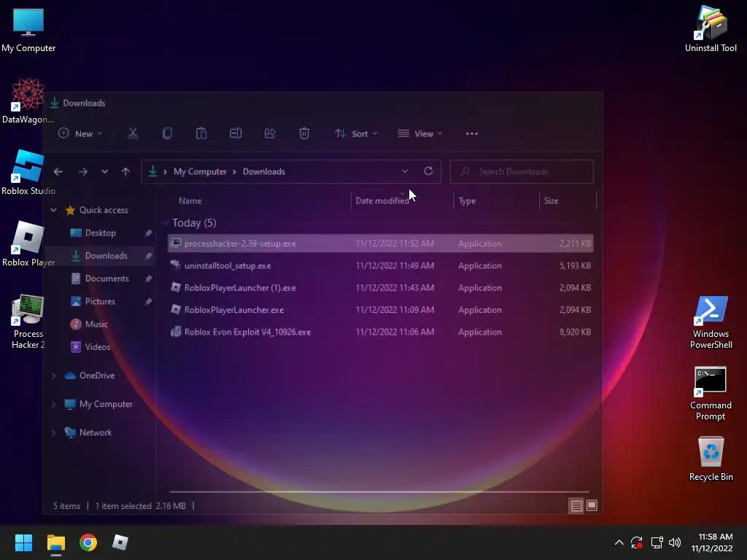747x560 pixels.
Task: Switch to large thumbnails view icon
Action: (592, 506)
